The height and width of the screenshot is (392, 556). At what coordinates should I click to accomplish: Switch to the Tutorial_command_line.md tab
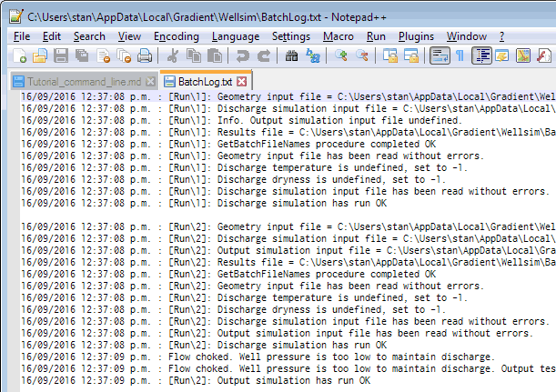click(84, 82)
